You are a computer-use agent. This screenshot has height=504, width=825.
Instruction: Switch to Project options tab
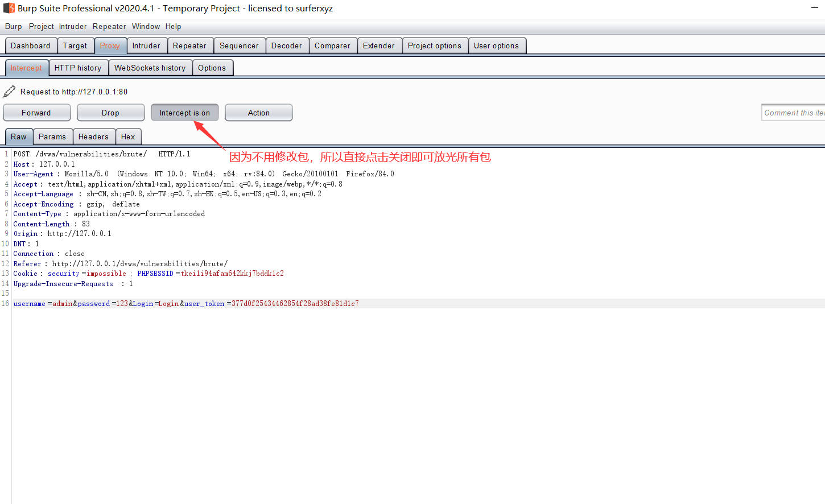click(435, 46)
